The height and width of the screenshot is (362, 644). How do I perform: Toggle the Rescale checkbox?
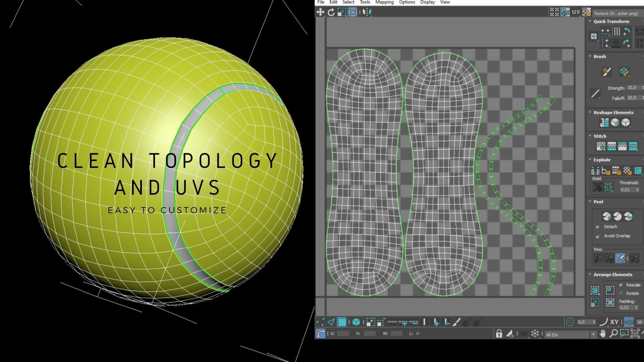point(621,285)
